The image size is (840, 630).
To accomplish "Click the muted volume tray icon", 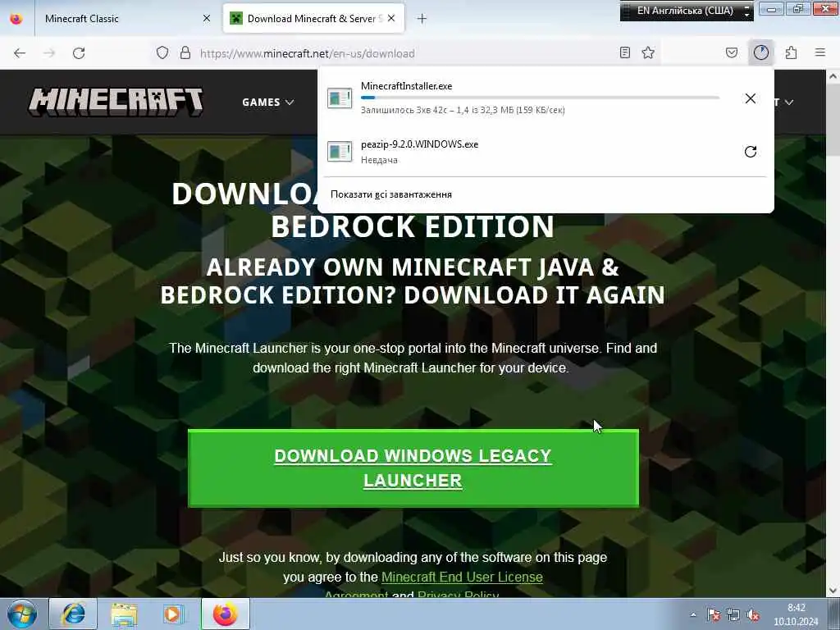I will 753,615.
